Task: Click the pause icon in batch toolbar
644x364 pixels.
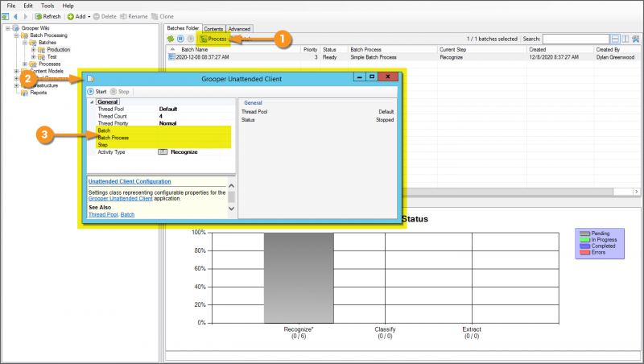Action: pos(180,39)
